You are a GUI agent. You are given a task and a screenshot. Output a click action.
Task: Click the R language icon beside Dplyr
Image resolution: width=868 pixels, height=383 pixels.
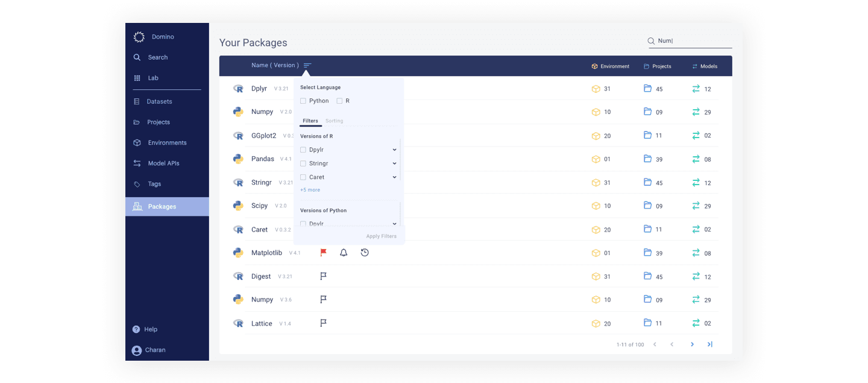[238, 89]
